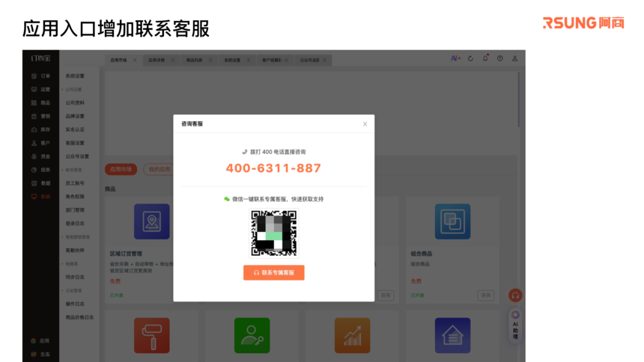Click the 联系专属客服 button
This screenshot has height=362, width=644.
pos(274,272)
